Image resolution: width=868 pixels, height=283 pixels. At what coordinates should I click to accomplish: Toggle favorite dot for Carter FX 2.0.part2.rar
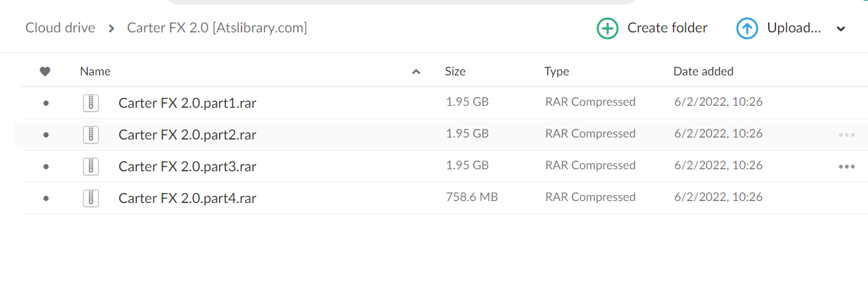pyautogui.click(x=46, y=135)
